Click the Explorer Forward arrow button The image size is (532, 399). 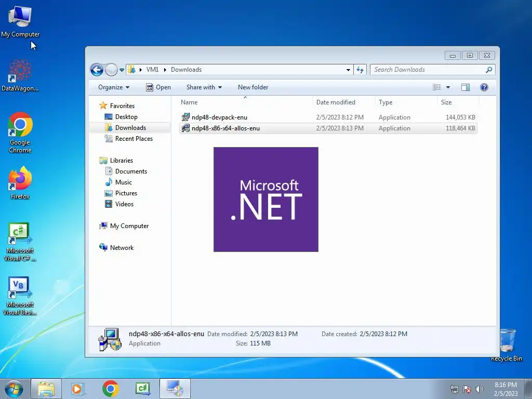pyautogui.click(x=111, y=70)
